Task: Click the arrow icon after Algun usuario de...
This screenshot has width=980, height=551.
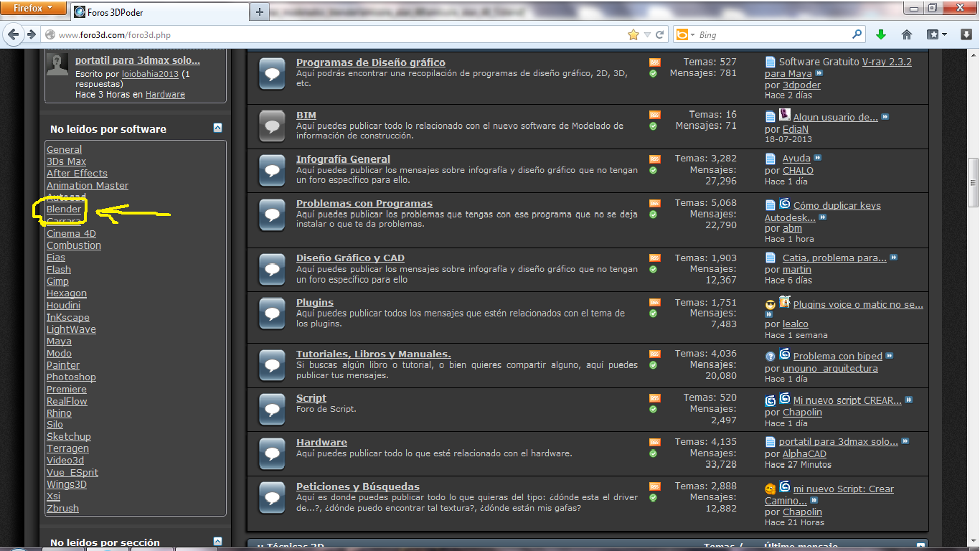Action: click(885, 117)
